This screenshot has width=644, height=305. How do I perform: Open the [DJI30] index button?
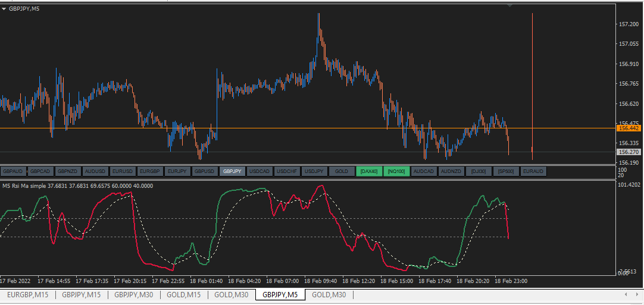[479, 171]
